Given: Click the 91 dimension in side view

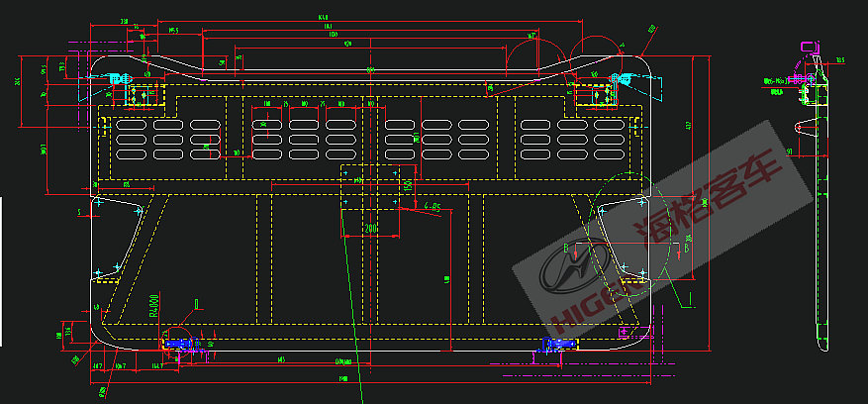Looking at the screenshot, I should click(789, 151).
